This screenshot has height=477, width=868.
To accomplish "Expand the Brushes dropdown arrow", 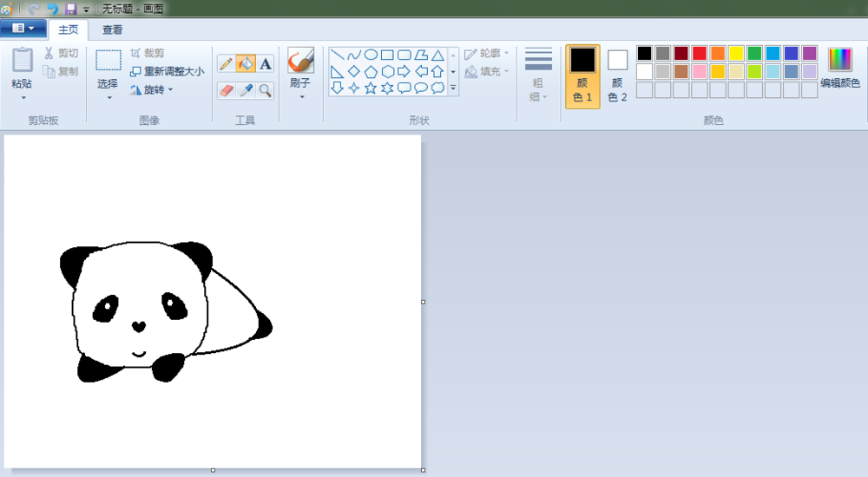I will pyautogui.click(x=302, y=97).
